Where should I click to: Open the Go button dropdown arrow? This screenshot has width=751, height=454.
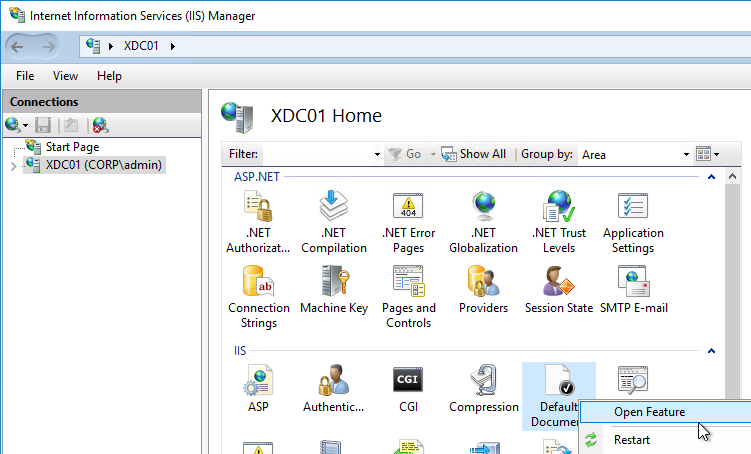[432, 154]
